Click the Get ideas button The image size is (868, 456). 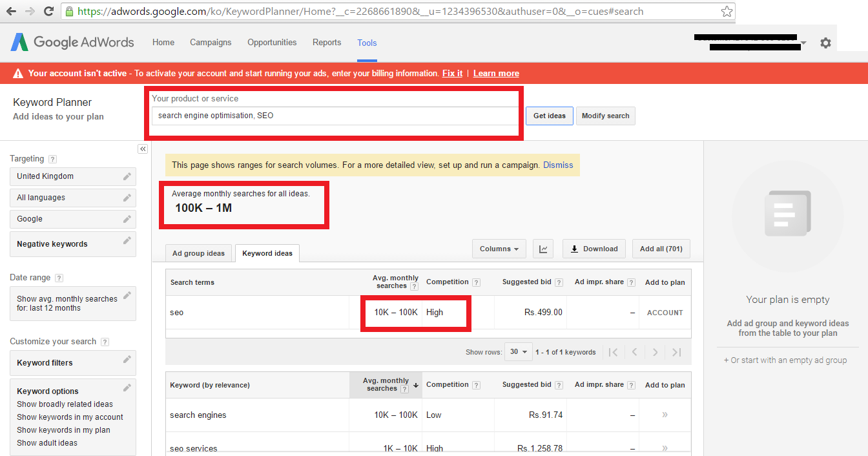tap(550, 116)
